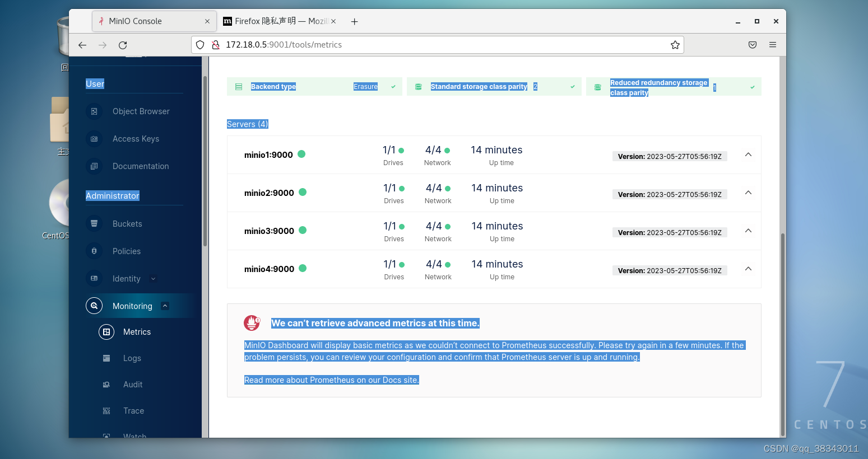Click the Servers (4) heading
This screenshot has width=868, height=459.
coord(248,124)
